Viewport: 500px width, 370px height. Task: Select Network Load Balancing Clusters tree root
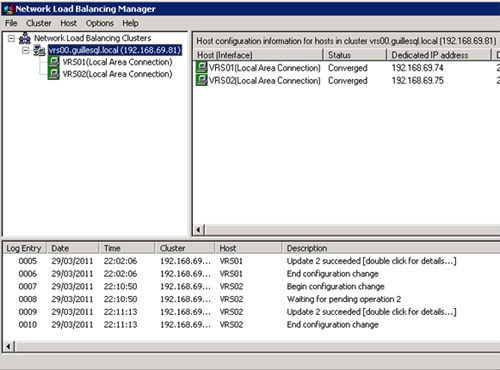click(x=93, y=38)
